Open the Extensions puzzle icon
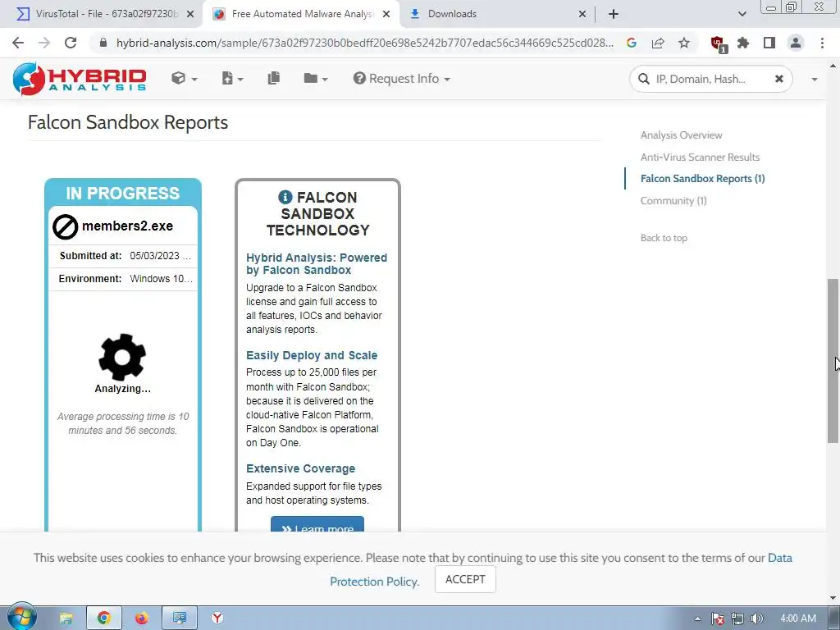The image size is (840, 630). (743, 43)
